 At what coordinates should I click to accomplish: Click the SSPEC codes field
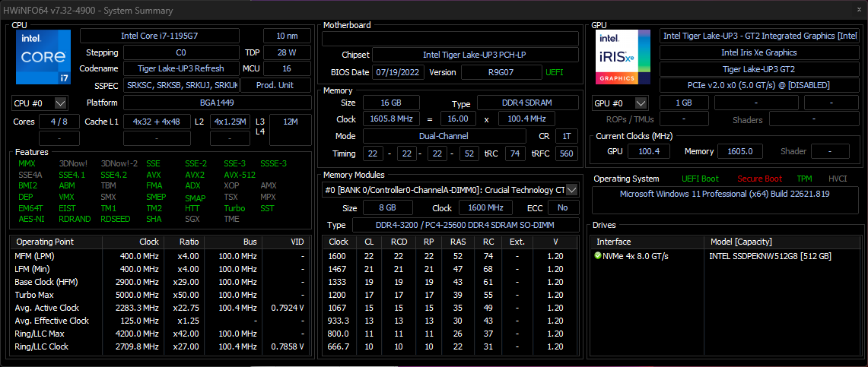pyautogui.click(x=181, y=86)
